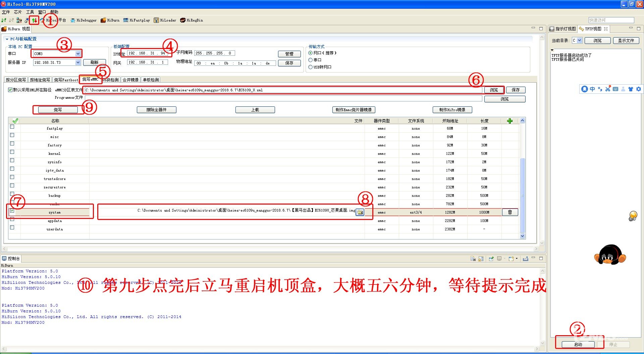This screenshot has width=644, height=354.
Task: Open the 芯片 menu
Action: [18, 12]
